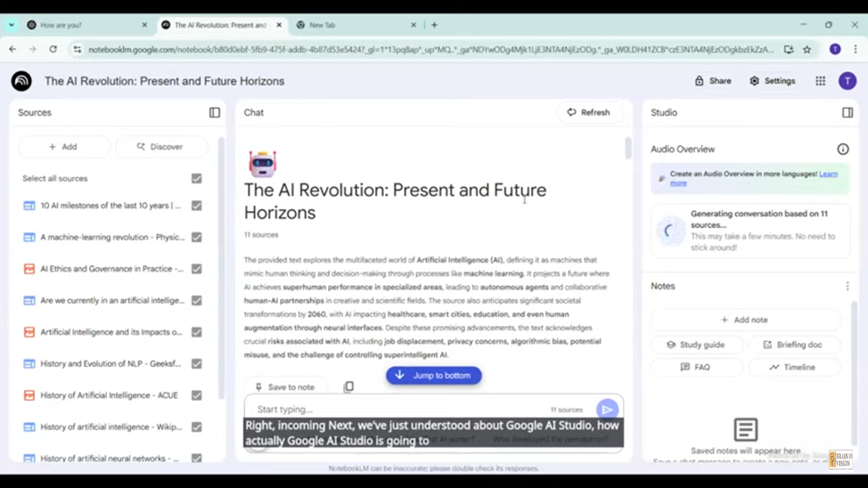The image size is (868, 488).
Task: Uncheck 'AI Ethics and Governance in Practice' source
Action: [x=197, y=269]
